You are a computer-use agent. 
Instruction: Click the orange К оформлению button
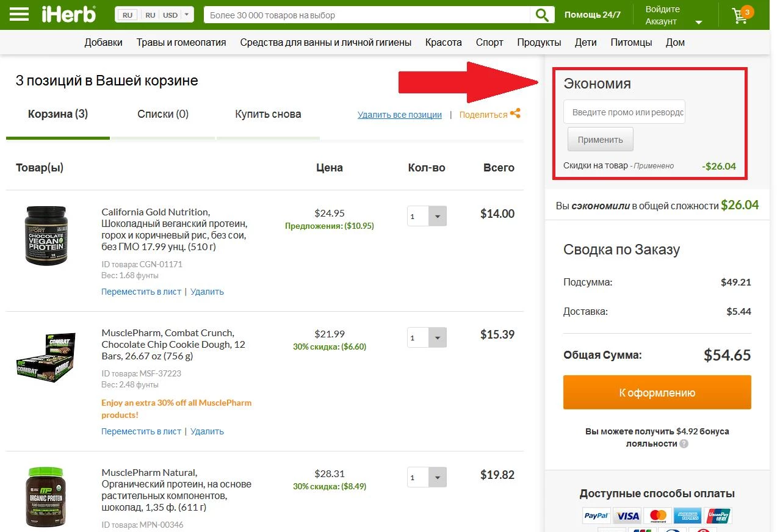[657, 392]
